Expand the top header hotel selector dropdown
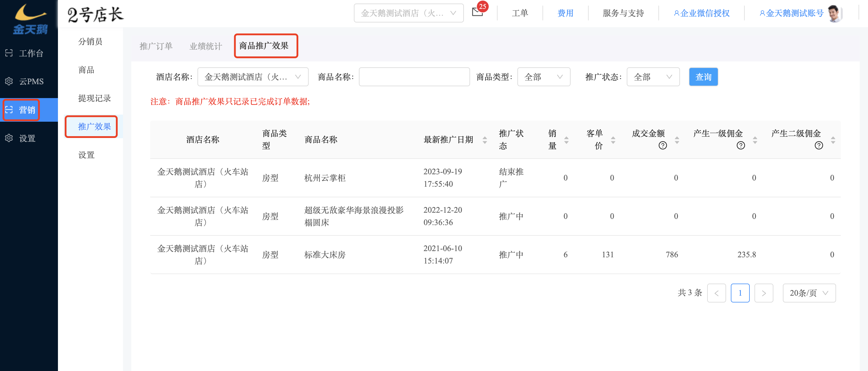 408,13
